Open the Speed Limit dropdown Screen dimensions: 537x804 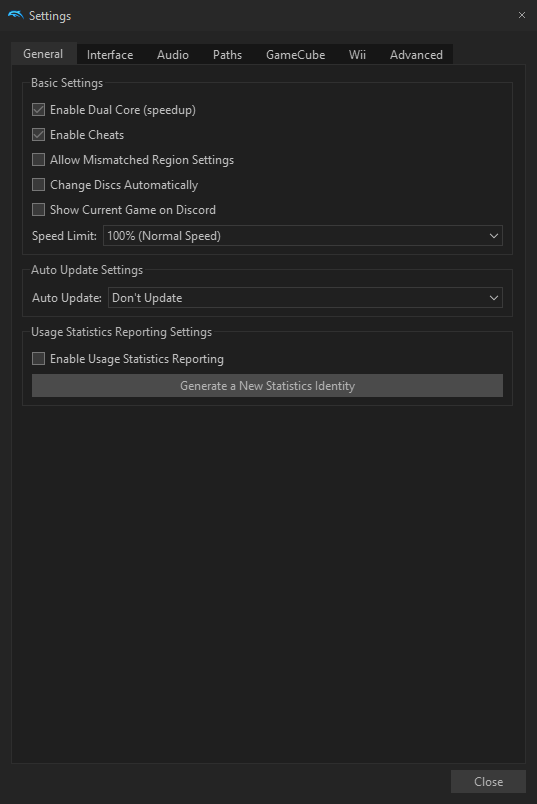pyautogui.click(x=303, y=236)
